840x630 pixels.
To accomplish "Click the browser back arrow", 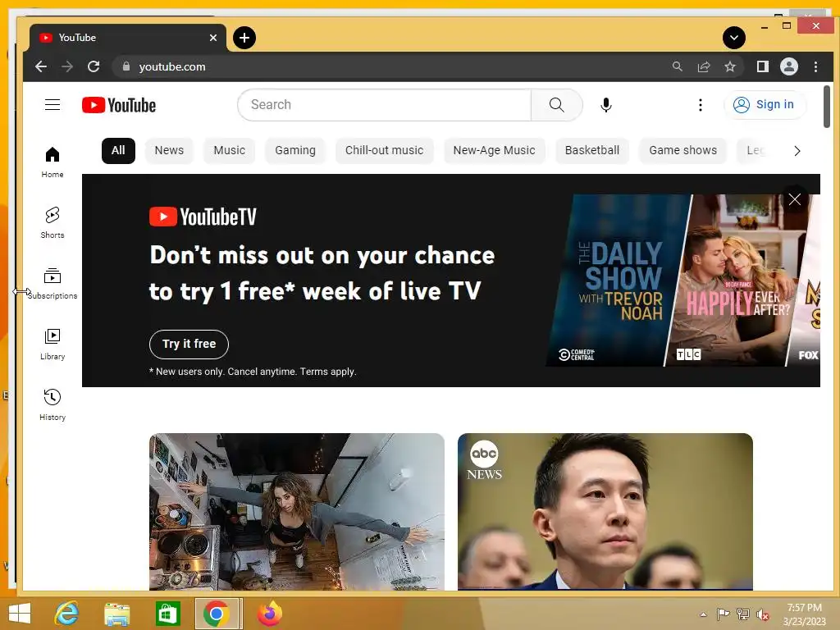I will (41, 66).
